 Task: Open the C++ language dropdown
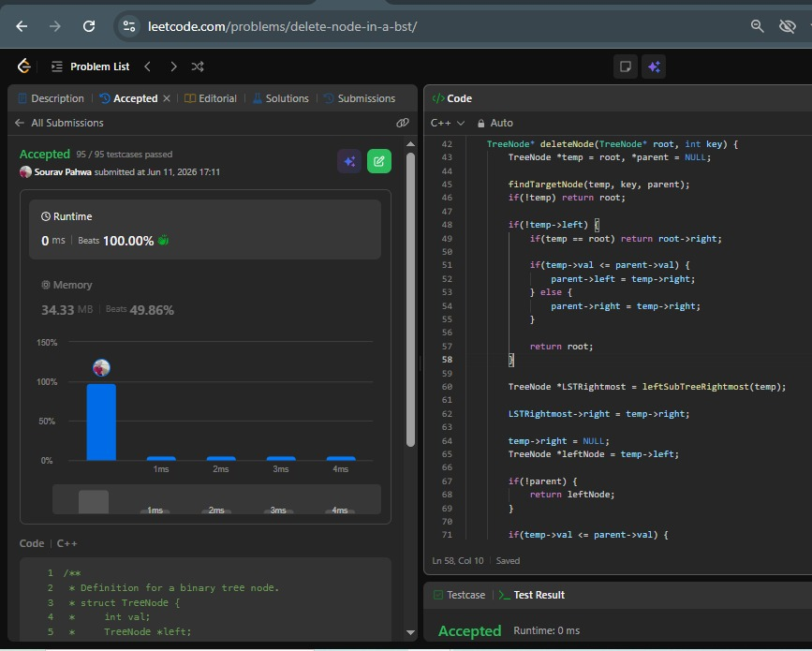tap(448, 124)
